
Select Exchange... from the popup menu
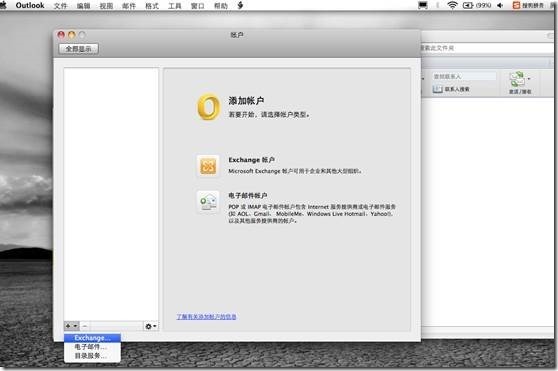pyautogui.click(x=93, y=338)
